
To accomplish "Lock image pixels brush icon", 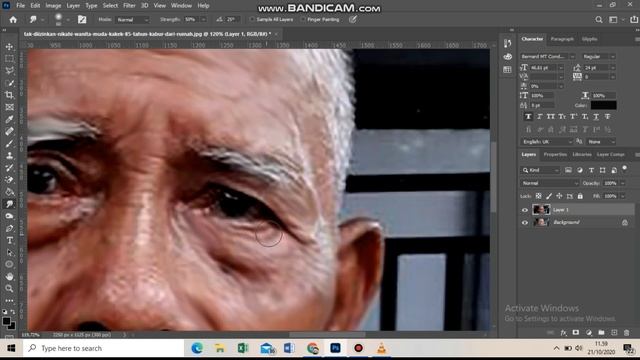I will pyautogui.click(x=549, y=196).
